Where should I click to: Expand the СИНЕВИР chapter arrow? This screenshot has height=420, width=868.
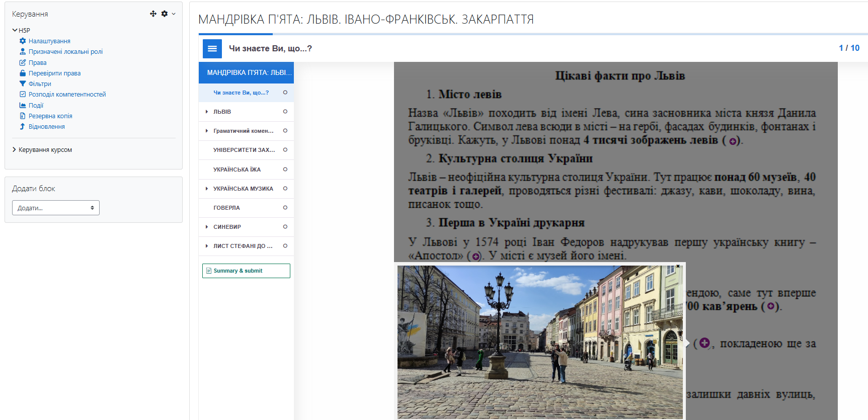click(207, 227)
